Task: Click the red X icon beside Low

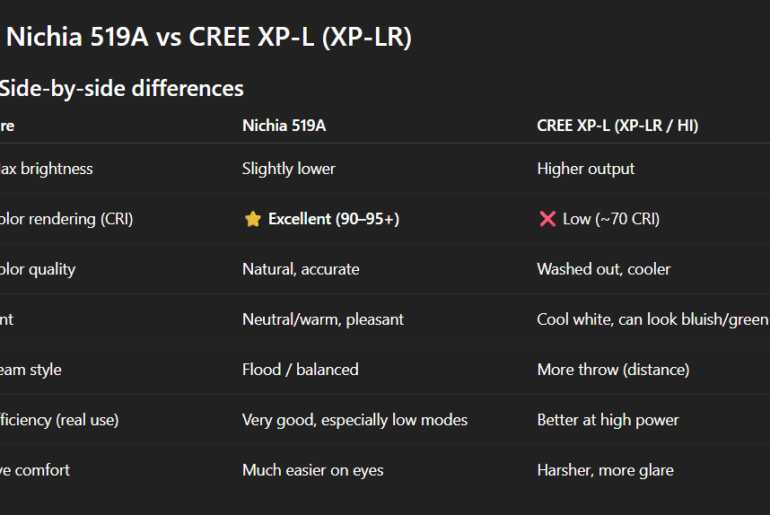Action: [x=547, y=219]
